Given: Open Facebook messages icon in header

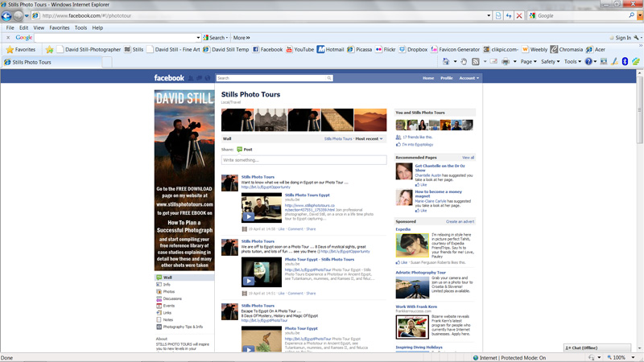Looking at the screenshot, I should pyautogui.click(x=199, y=78).
